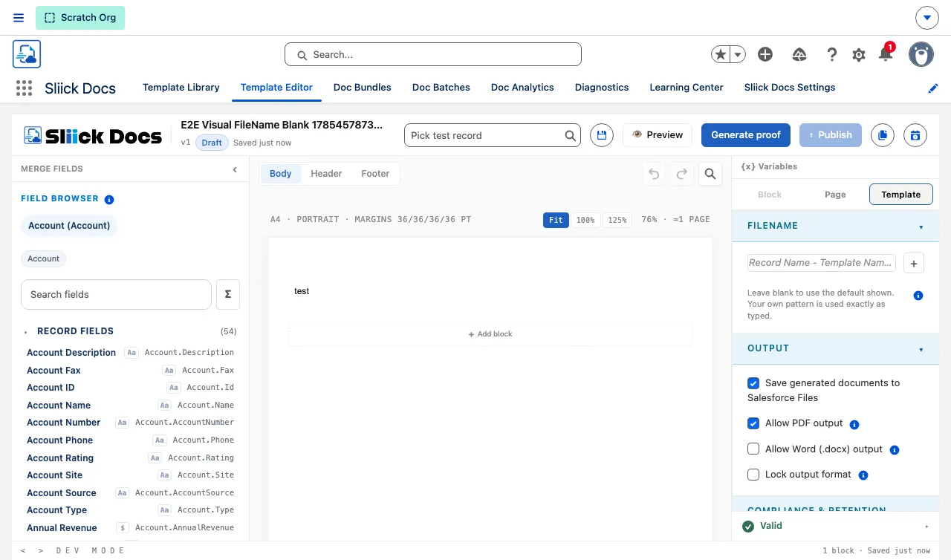Expand the Valid status details arrow
The width and height of the screenshot is (951, 560).
coord(926,527)
